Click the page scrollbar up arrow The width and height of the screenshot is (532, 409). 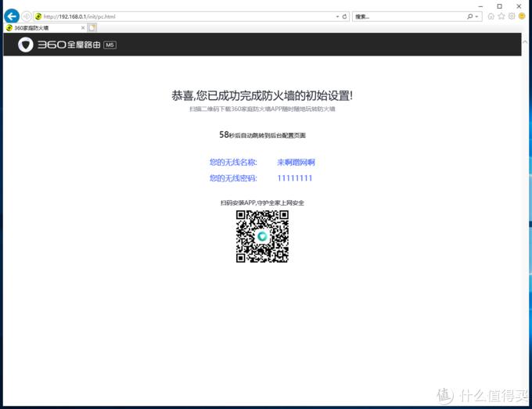click(525, 42)
